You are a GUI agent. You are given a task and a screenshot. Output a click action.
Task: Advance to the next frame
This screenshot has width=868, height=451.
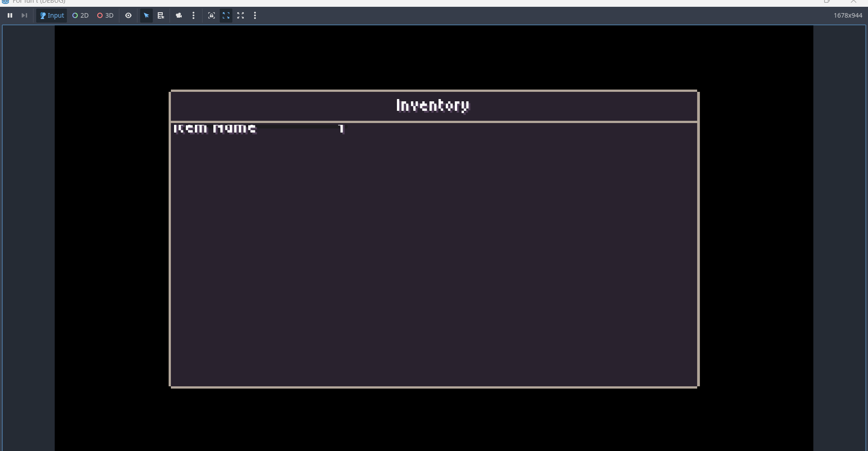pyautogui.click(x=24, y=15)
